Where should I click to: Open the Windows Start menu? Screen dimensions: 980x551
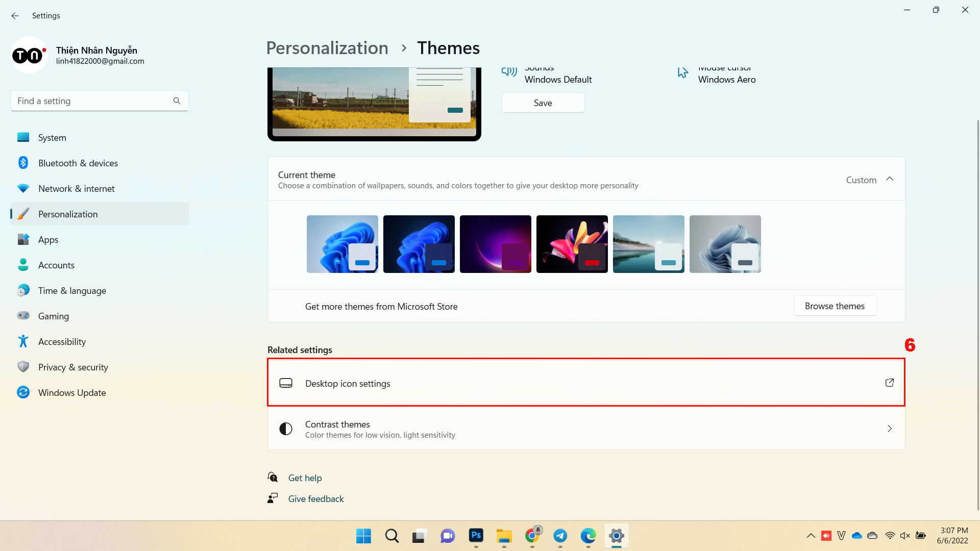point(363,536)
